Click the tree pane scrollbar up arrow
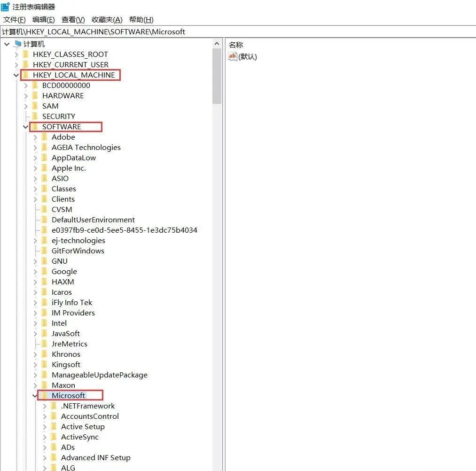The height and width of the screenshot is (471, 476). (x=217, y=44)
